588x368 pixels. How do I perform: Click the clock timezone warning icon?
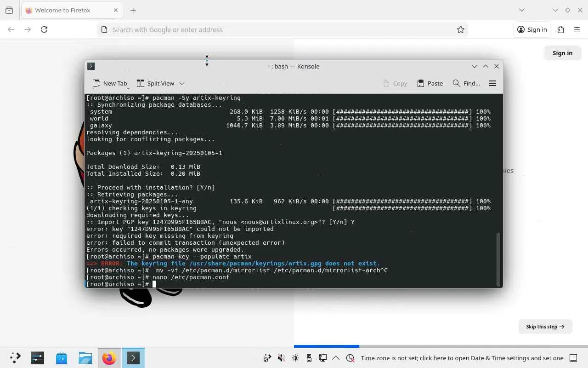[x=350, y=358]
